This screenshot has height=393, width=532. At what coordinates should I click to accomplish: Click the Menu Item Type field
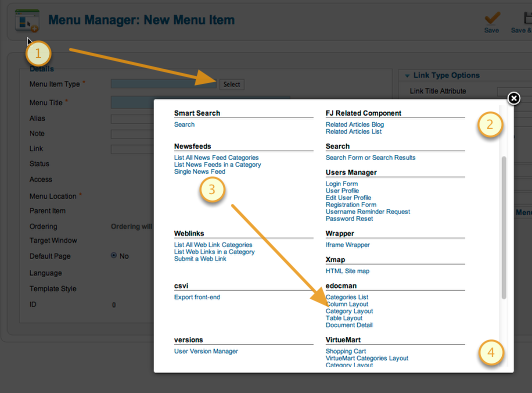164,84
